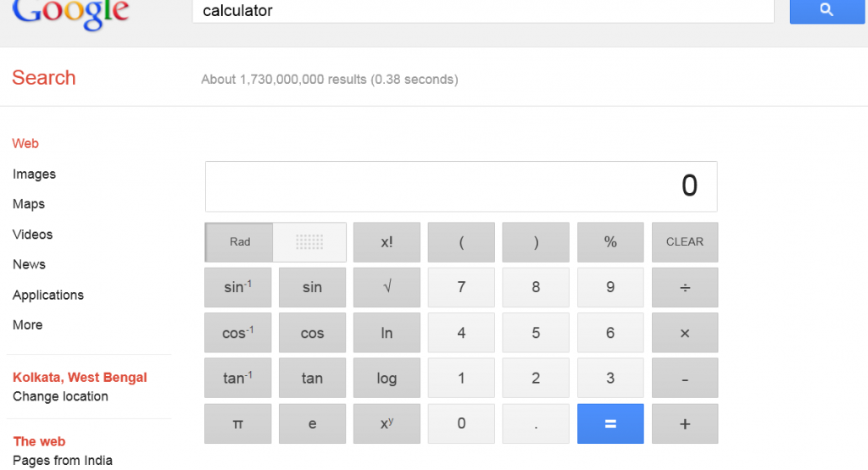
Task: Open the Images search tab
Action: [x=34, y=174]
